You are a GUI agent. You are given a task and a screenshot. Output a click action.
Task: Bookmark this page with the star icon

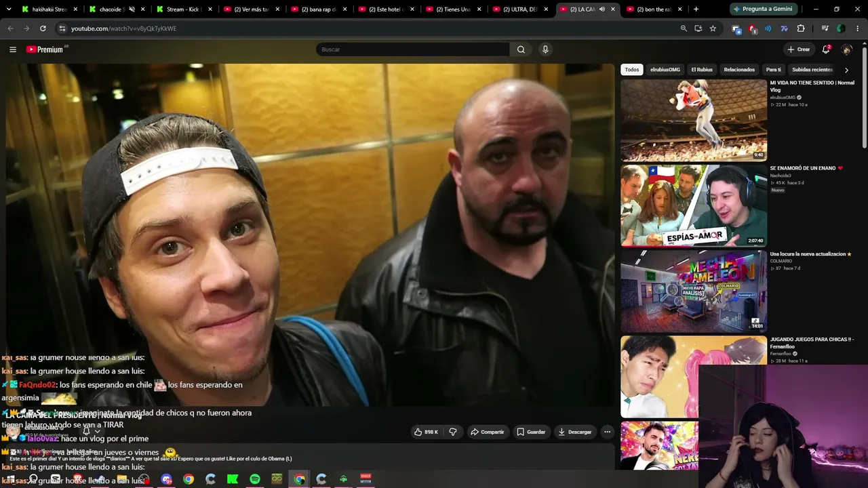tap(713, 28)
